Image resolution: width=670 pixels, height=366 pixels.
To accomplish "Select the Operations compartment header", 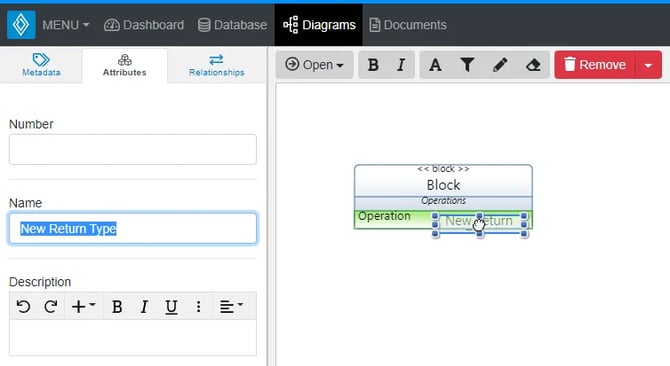I will [444, 201].
